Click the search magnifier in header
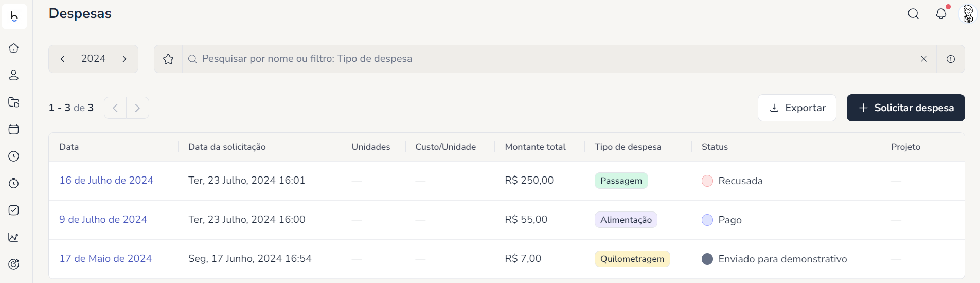The height and width of the screenshot is (283, 980). coord(913,14)
